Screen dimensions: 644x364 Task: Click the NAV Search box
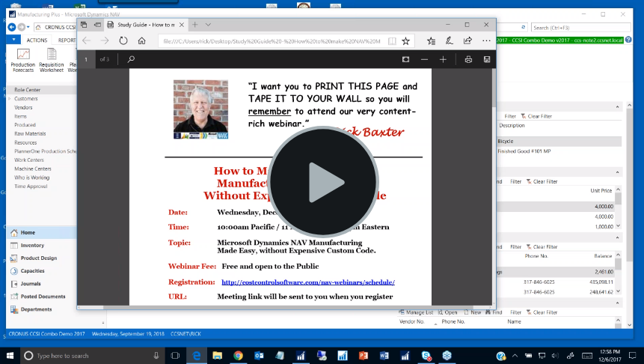click(580, 28)
